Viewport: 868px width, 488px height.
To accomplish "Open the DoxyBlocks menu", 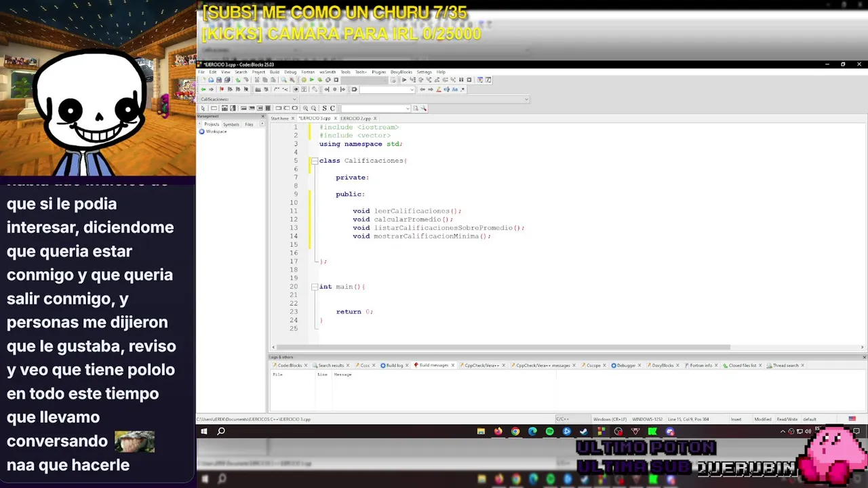I will tap(401, 72).
